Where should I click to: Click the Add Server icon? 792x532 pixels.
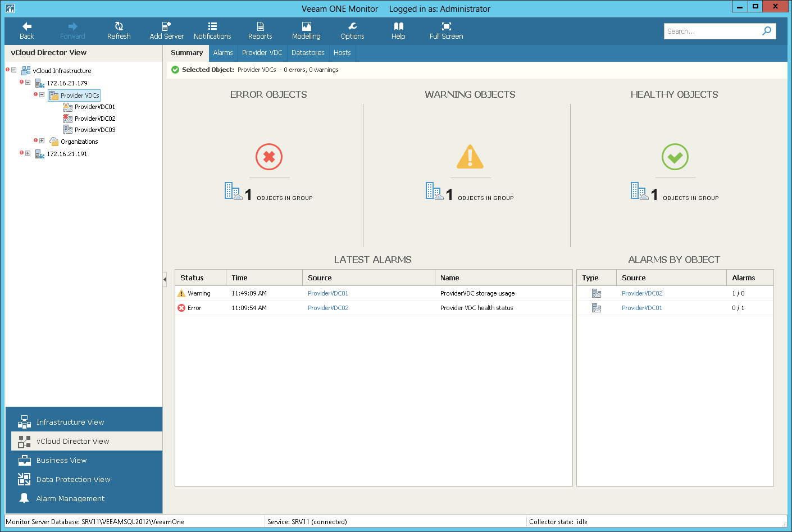click(x=166, y=26)
